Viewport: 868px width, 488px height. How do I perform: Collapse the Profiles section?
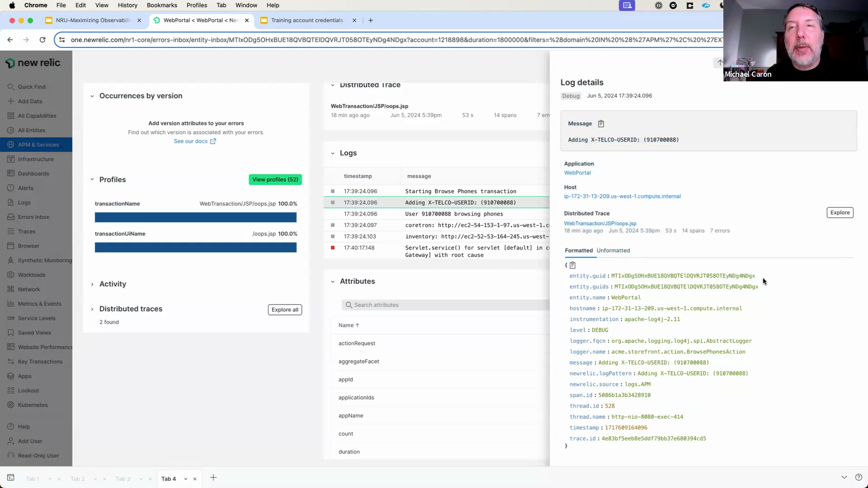point(92,179)
